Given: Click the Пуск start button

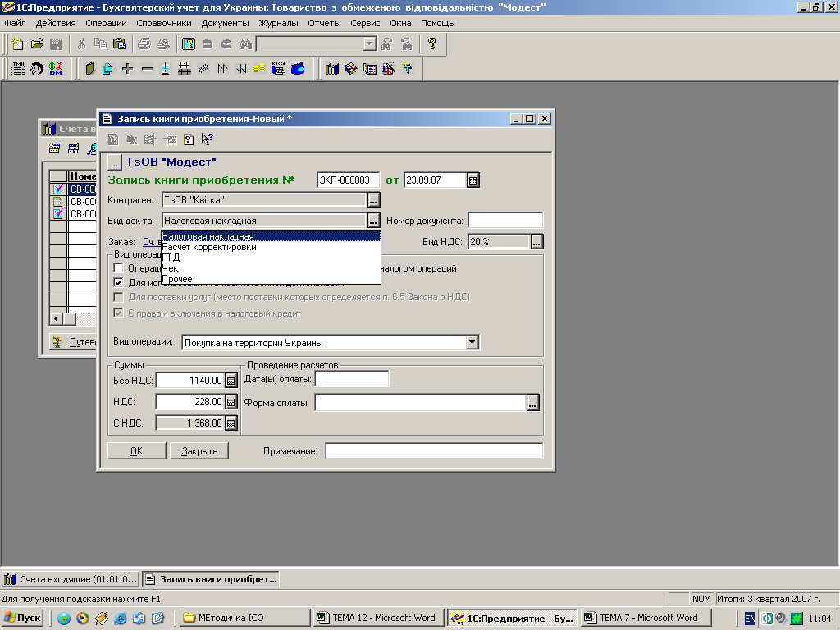Looking at the screenshot, I should click(22, 618).
